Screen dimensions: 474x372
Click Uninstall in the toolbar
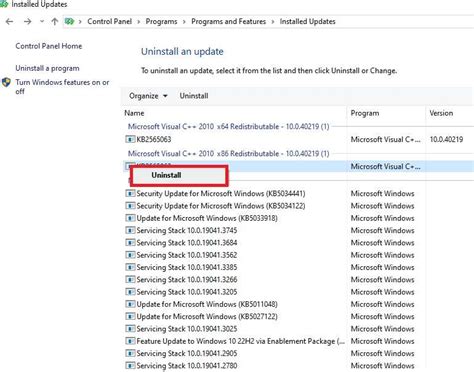click(194, 96)
